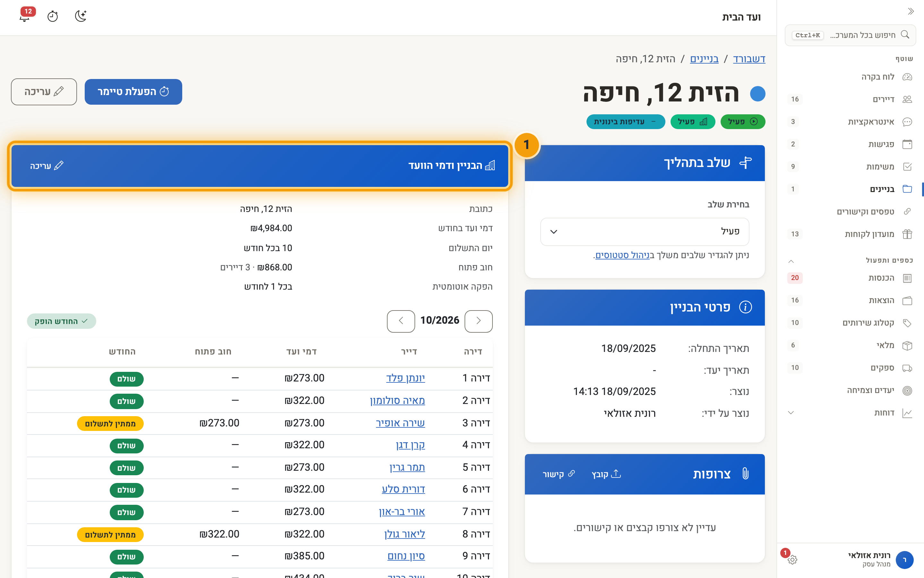Viewport: 924px width, 578px height.
Task: Click the מלאי inventory box icon
Action: [907, 346]
